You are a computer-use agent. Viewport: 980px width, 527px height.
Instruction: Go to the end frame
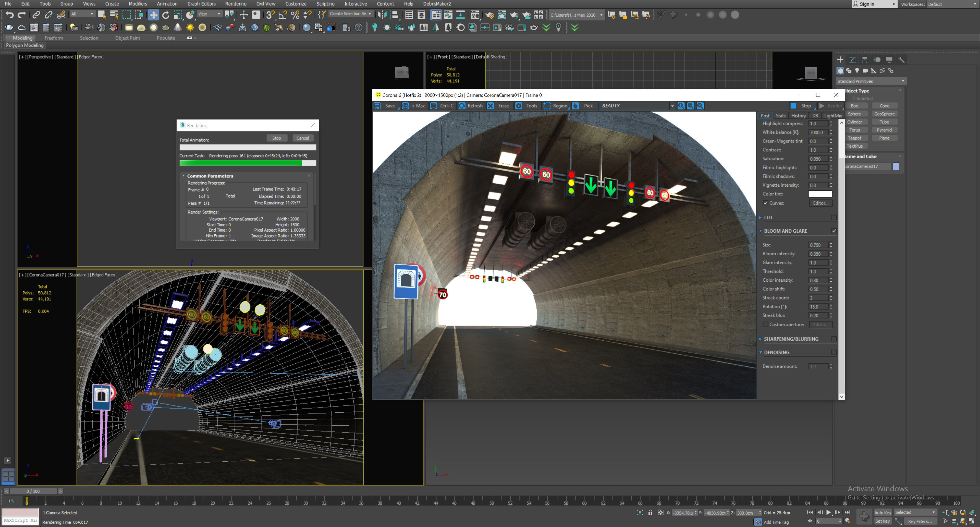848,512
